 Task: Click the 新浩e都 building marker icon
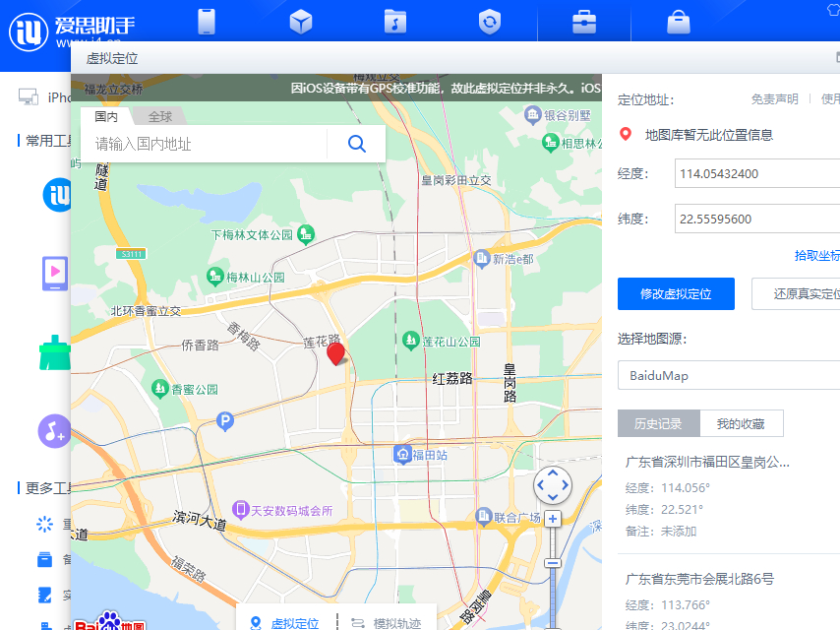pyautogui.click(x=482, y=259)
